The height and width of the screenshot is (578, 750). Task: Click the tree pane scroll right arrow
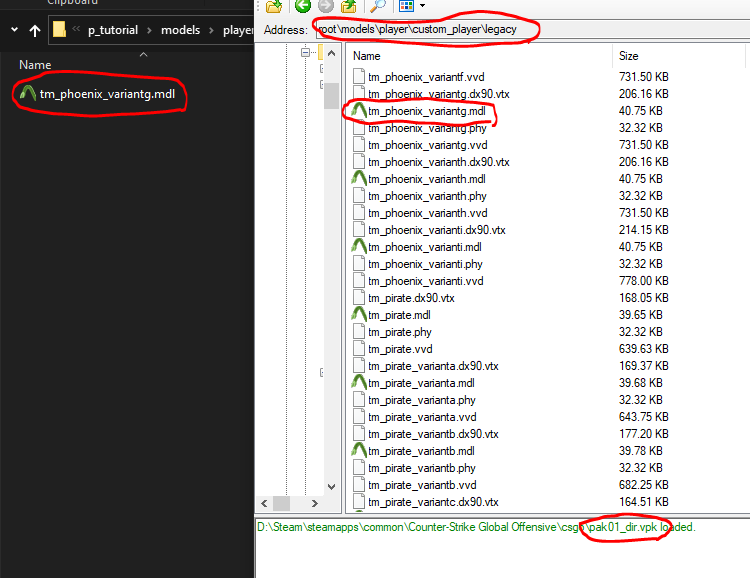[x=314, y=503]
